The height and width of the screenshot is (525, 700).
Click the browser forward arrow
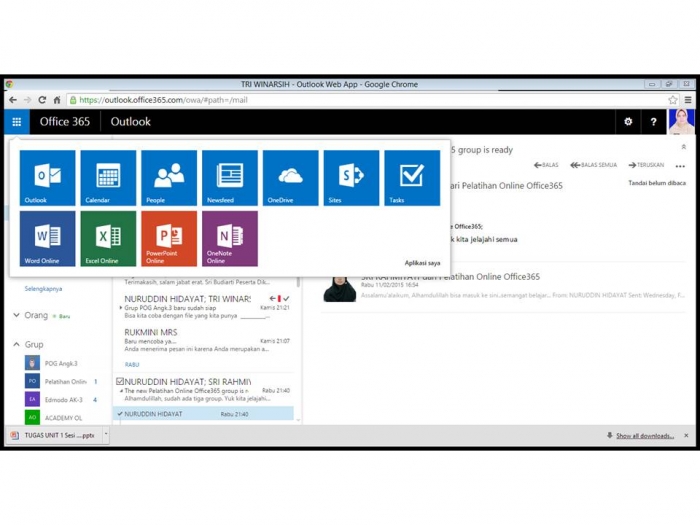28,100
